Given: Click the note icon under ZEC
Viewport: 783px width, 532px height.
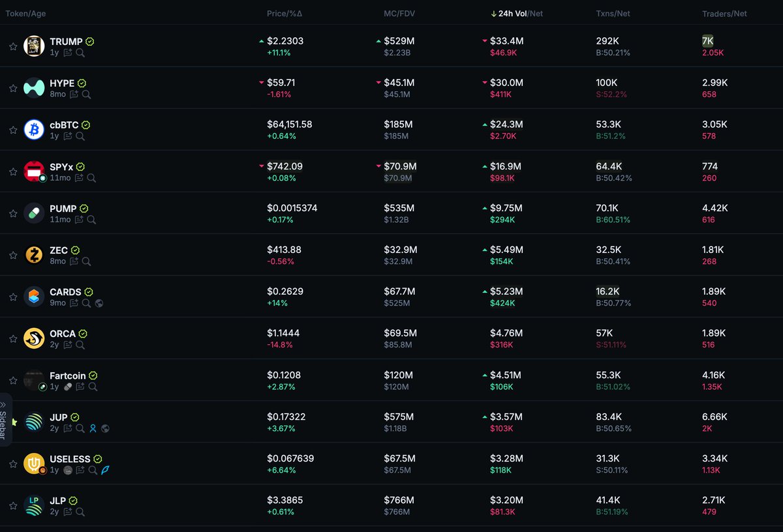Looking at the screenshot, I should (74, 261).
